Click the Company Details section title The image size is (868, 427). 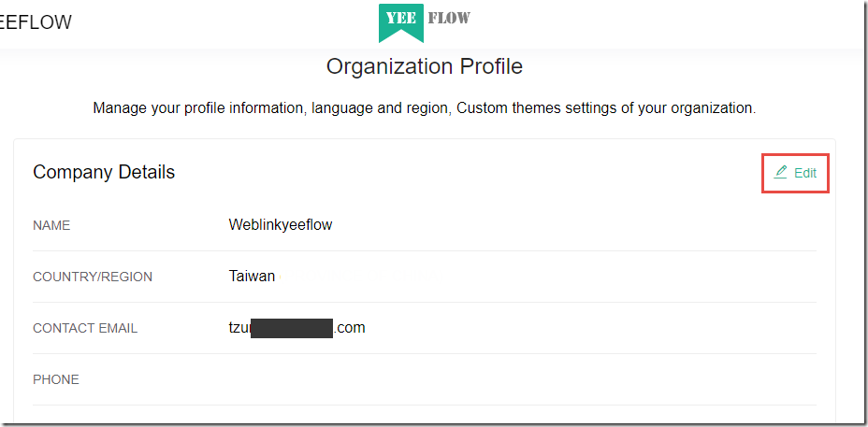tap(104, 172)
